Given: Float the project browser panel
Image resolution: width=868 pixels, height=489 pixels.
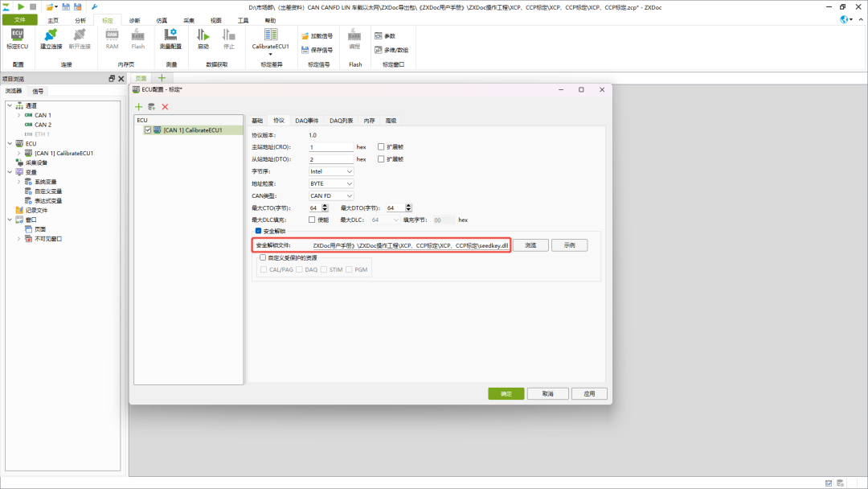Looking at the screenshot, I should 112,79.
